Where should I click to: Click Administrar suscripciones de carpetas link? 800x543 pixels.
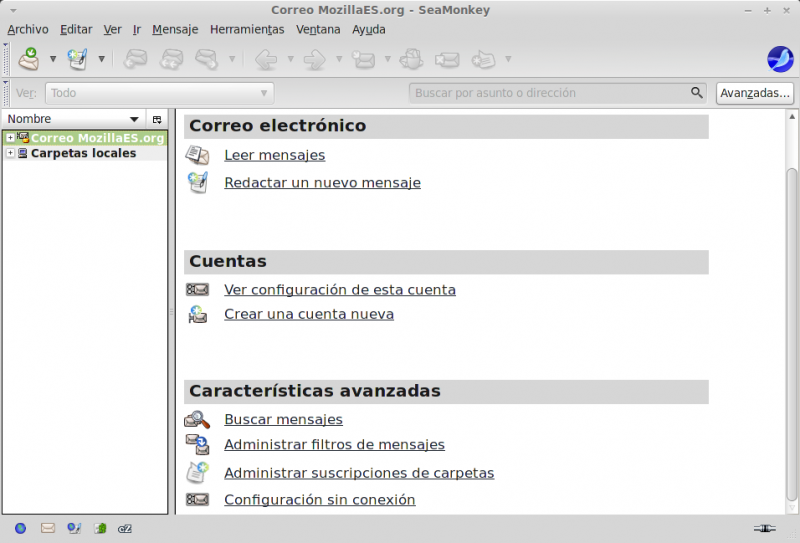click(x=359, y=473)
